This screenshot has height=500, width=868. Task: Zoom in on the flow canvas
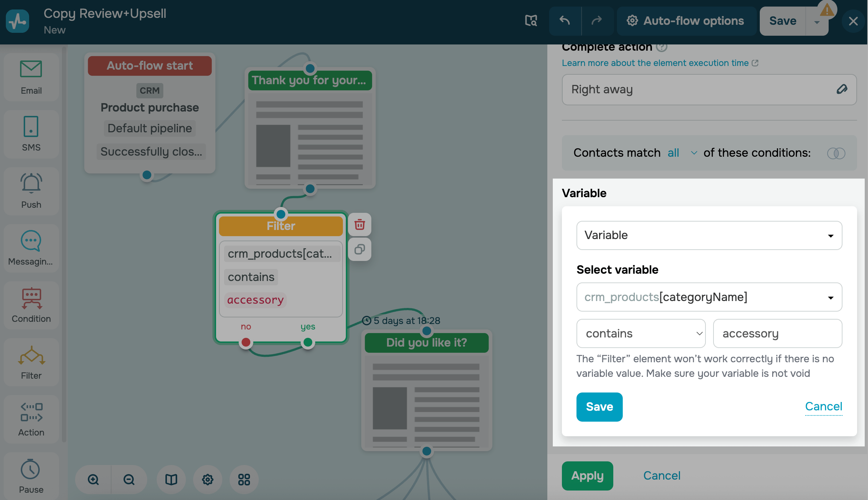pyautogui.click(x=93, y=480)
